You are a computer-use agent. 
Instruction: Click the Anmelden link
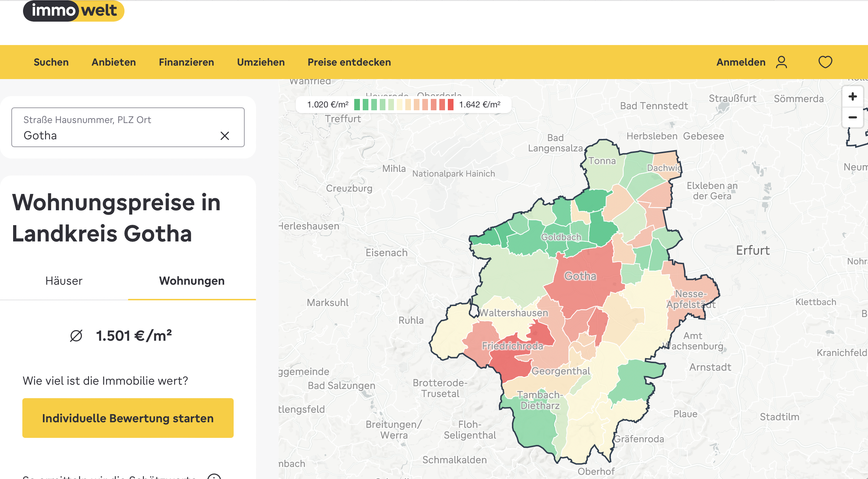click(x=741, y=62)
